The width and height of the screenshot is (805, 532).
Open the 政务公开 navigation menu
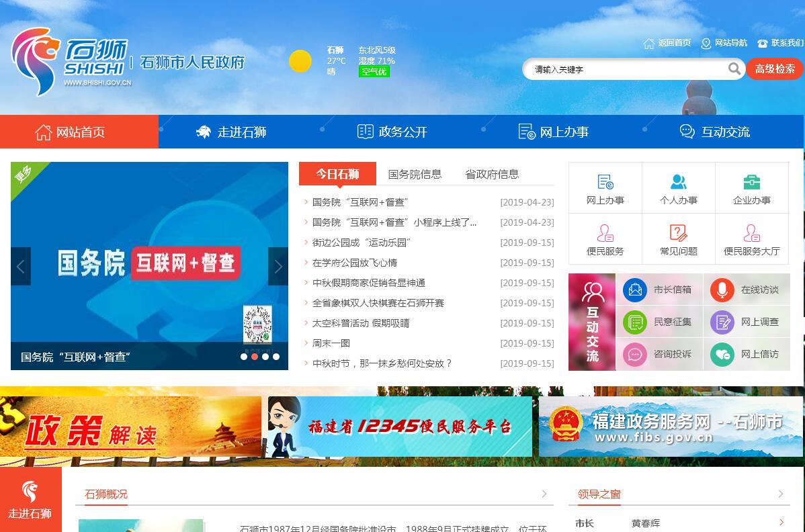tap(392, 132)
